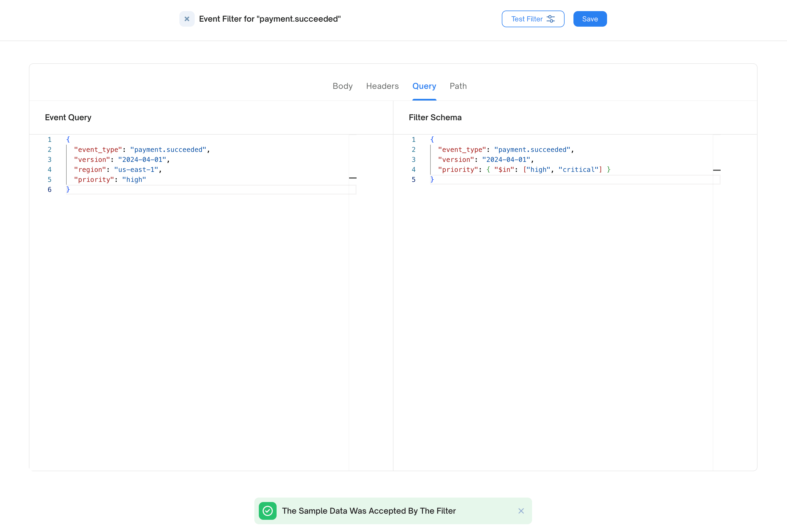
Task: Click the $in priority line in Filter Schema
Action: pyautogui.click(x=524, y=170)
